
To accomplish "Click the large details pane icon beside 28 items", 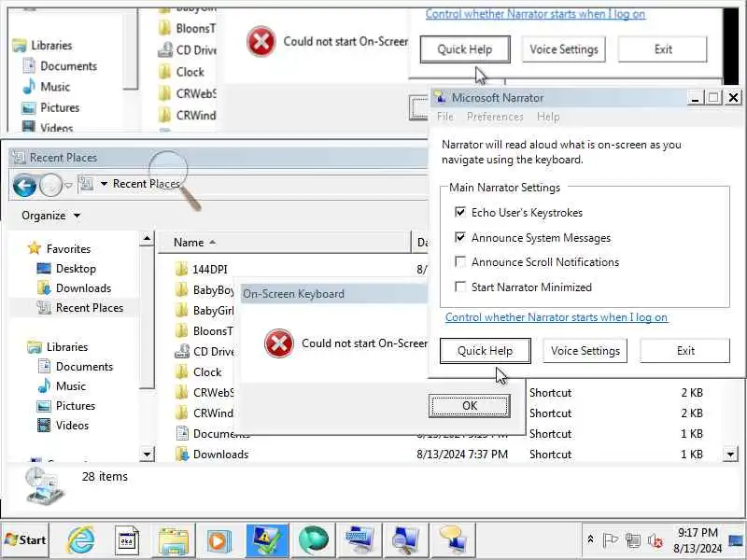I will (44, 485).
